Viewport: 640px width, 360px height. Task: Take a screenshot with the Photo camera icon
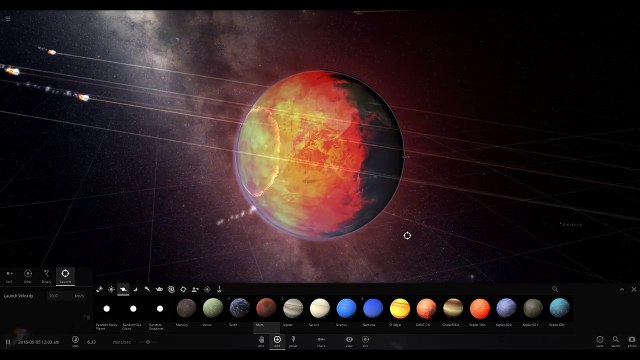pyautogui.click(x=632, y=341)
